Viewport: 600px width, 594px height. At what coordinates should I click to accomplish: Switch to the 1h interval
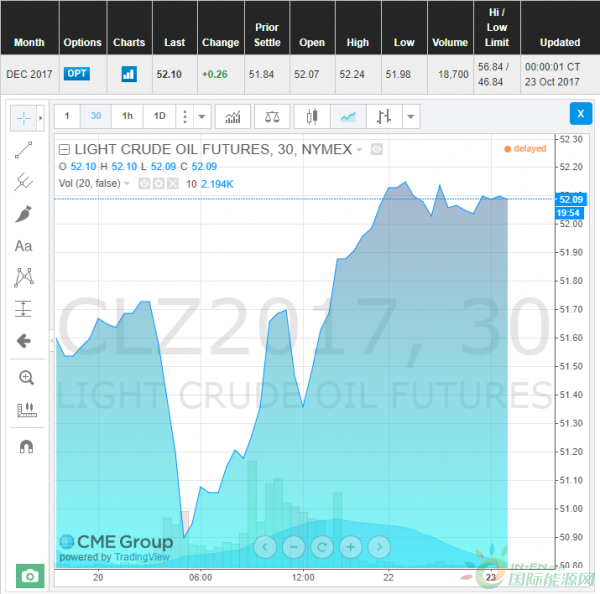127,116
